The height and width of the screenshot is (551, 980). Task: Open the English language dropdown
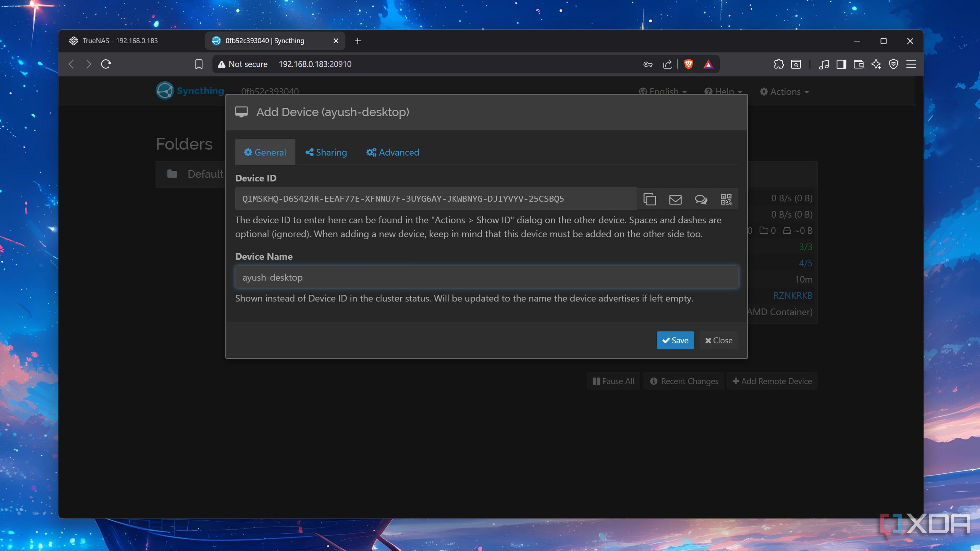[x=663, y=92]
